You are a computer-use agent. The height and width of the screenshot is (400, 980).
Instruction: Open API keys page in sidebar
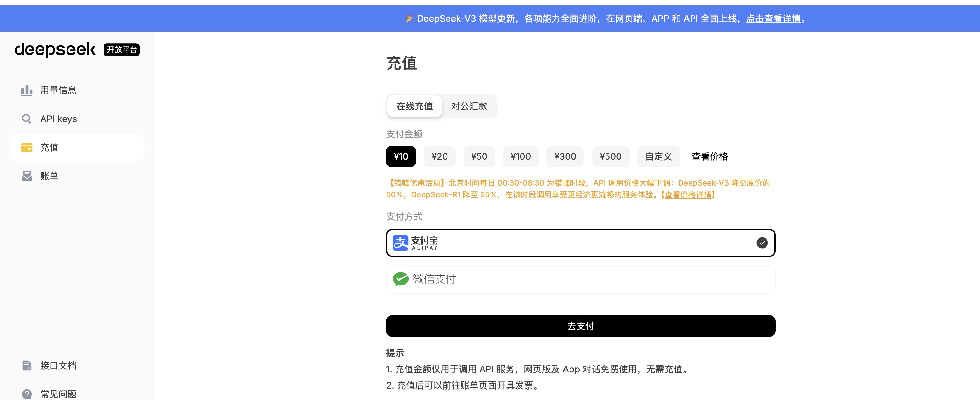click(77, 119)
